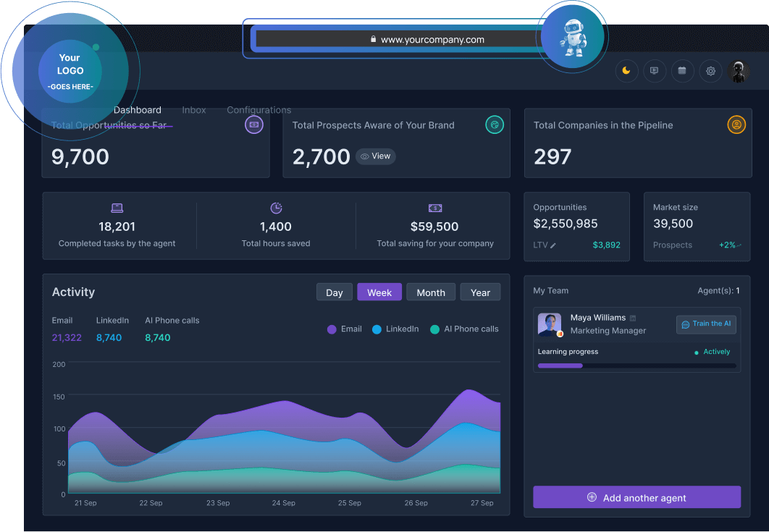
Task: Toggle the Email series in the chart legend
Action: click(x=343, y=329)
